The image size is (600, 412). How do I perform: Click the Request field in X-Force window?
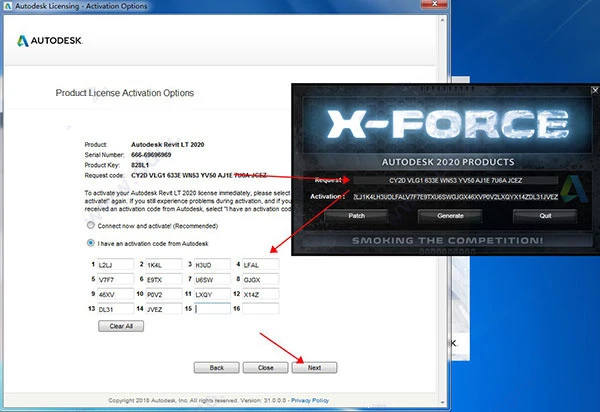pyautogui.click(x=455, y=180)
